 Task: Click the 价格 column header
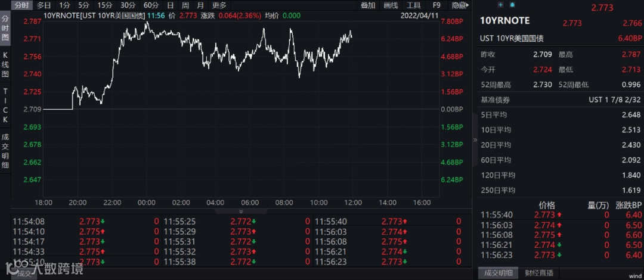click(547, 205)
